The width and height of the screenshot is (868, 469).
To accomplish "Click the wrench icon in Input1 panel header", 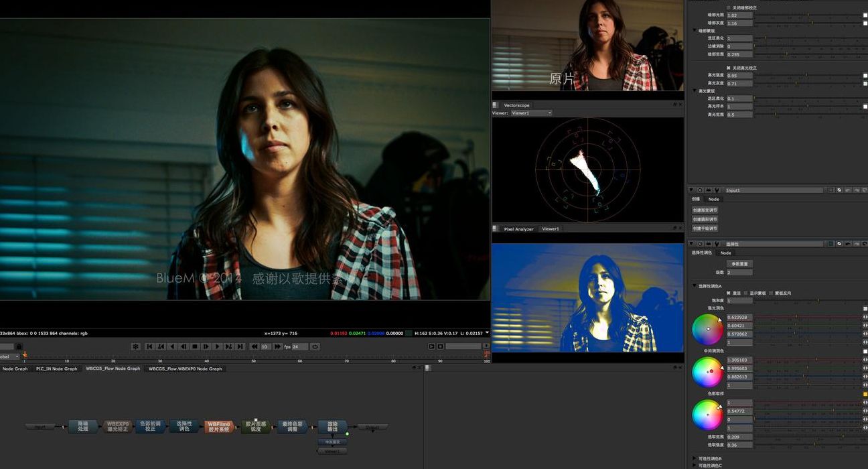I will point(717,190).
